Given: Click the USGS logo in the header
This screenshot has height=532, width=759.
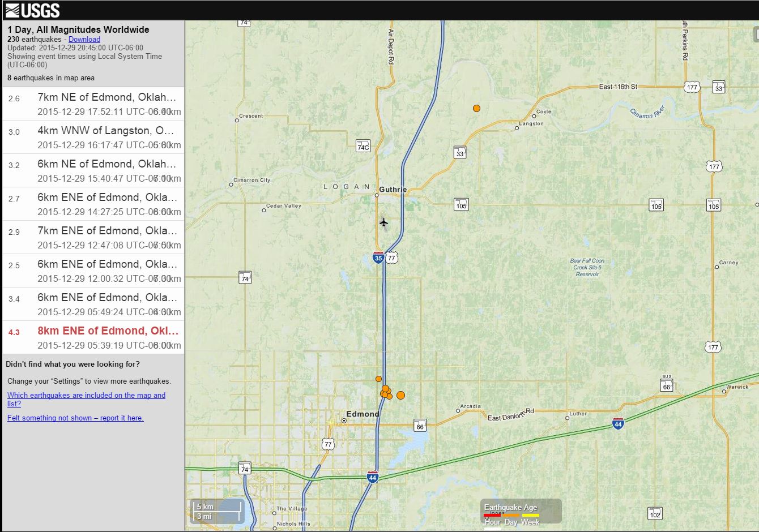Looking at the screenshot, I should click(x=32, y=10).
